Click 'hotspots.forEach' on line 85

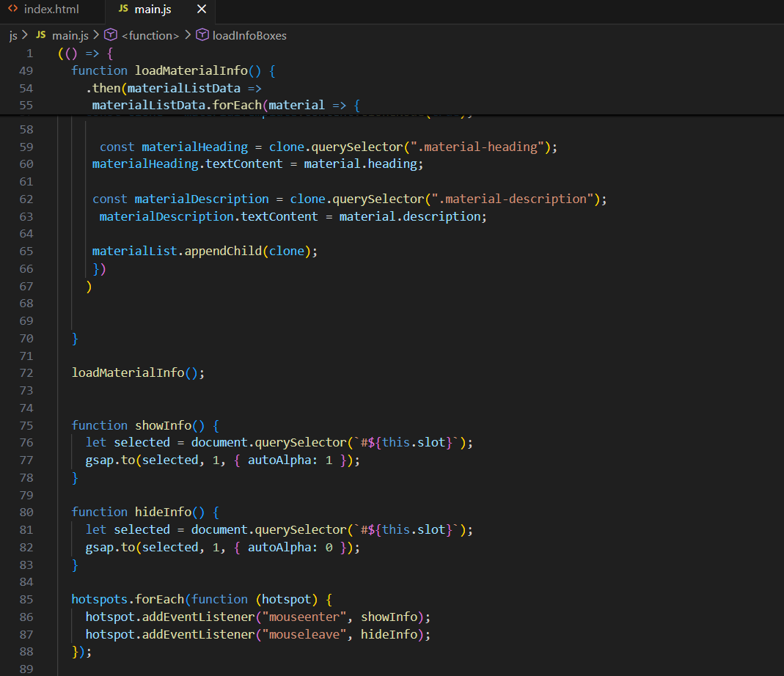pyautogui.click(x=128, y=600)
